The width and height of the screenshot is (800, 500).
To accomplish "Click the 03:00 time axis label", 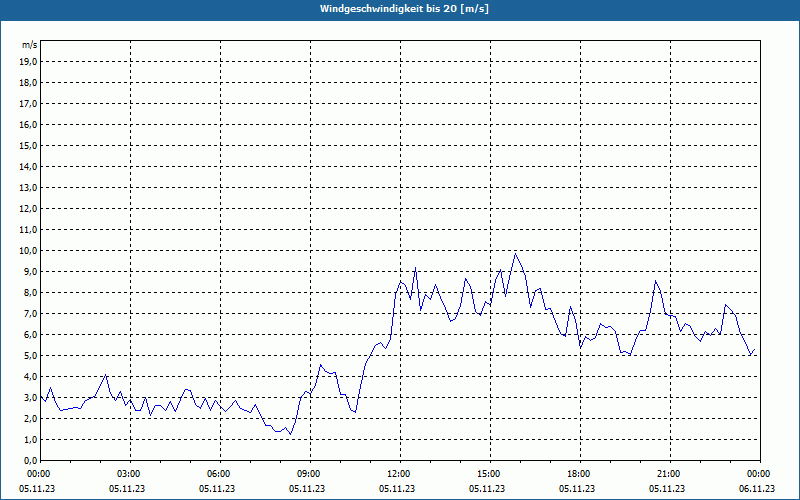I will pyautogui.click(x=130, y=474).
